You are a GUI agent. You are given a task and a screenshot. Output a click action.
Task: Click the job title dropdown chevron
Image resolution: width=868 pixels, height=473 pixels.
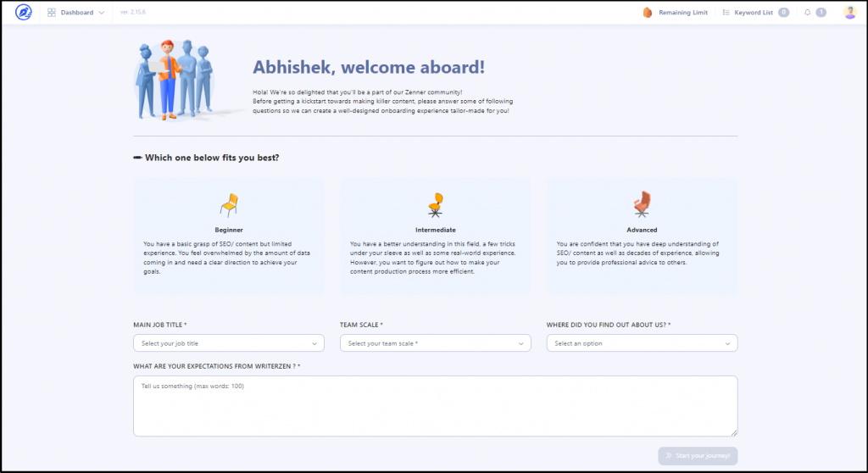tap(314, 343)
